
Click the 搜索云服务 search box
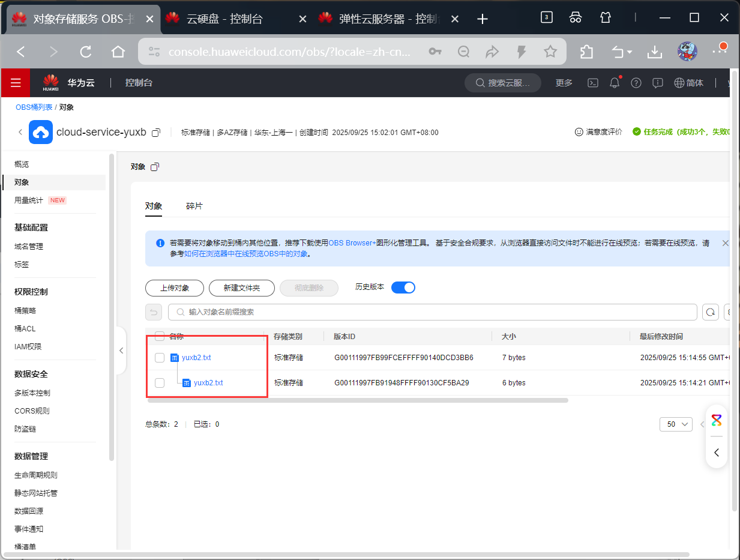[503, 83]
